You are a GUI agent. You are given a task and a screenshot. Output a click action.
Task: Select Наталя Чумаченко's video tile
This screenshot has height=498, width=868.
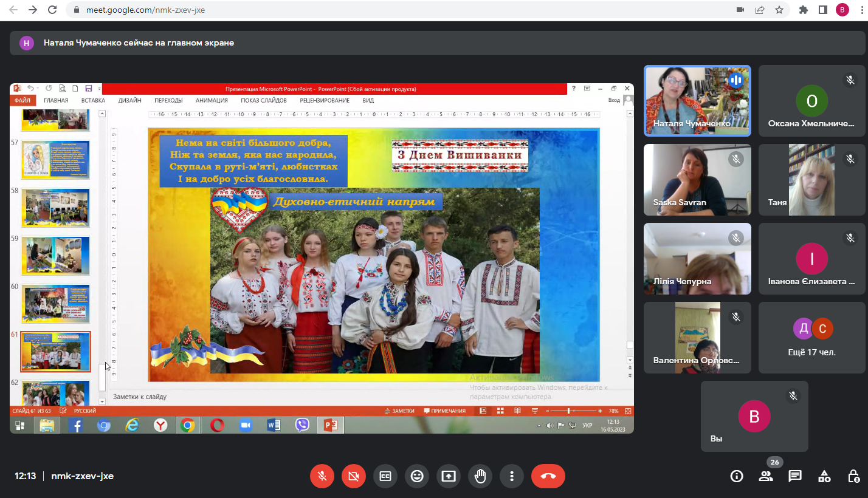pos(697,100)
